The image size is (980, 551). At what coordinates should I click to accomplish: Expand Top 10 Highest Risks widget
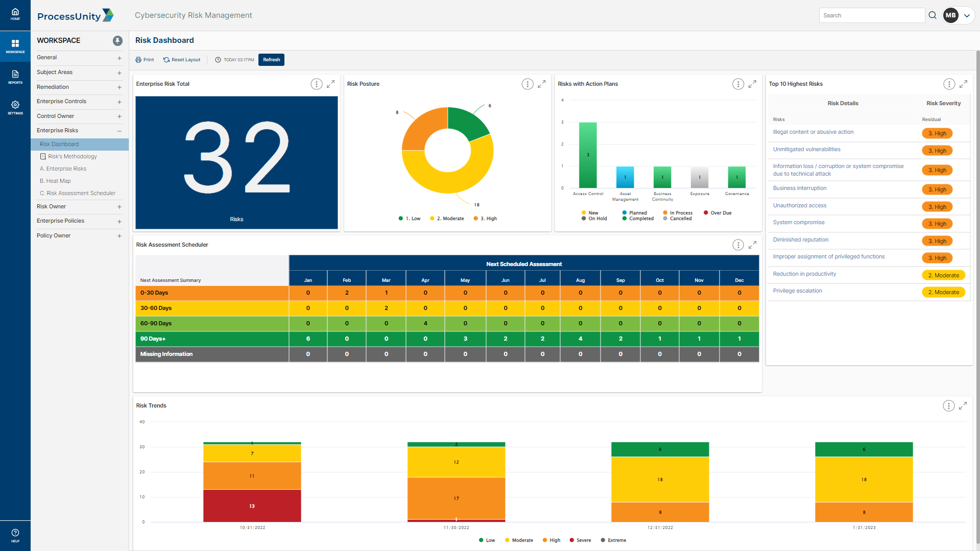click(x=964, y=84)
